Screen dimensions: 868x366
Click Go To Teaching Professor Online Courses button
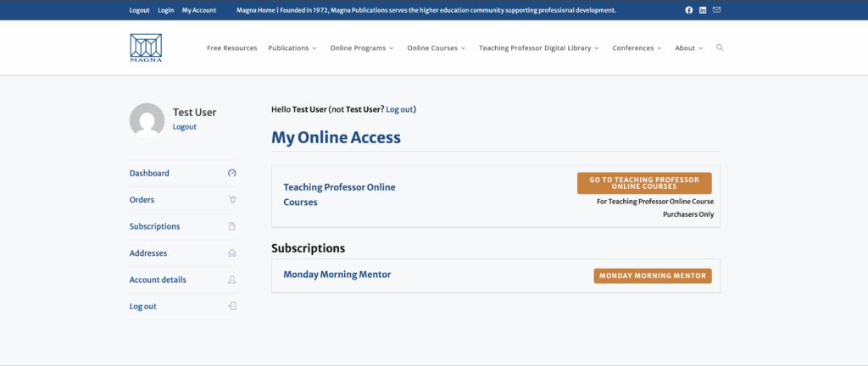pos(644,183)
